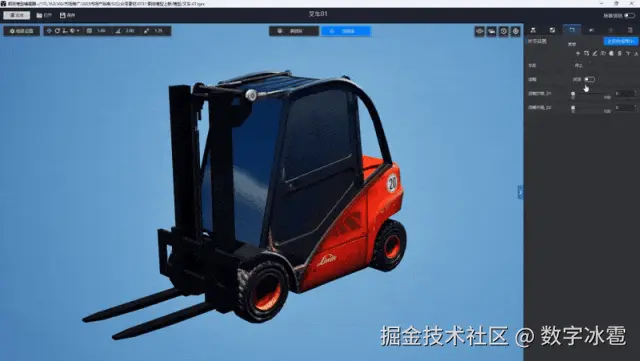Click the numeric field beside the upper slider
640x361 pixels.
pos(625,94)
